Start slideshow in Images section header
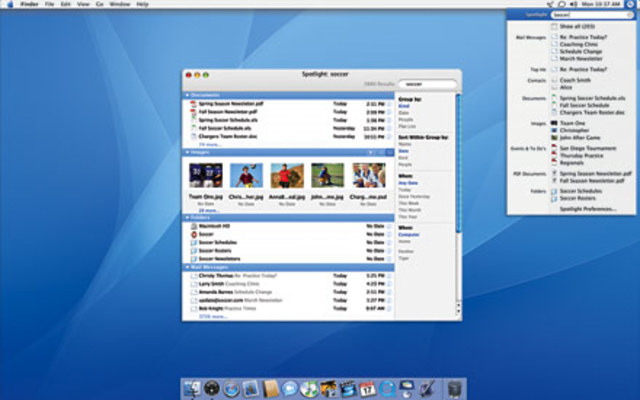The image size is (640, 400). click(x=371, y=152)
